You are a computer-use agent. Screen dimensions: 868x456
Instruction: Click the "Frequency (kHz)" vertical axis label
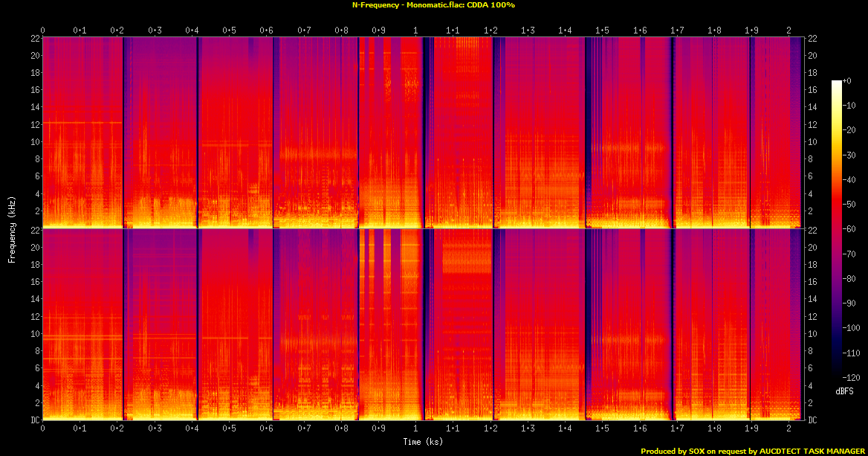click(x=12, y=228)
